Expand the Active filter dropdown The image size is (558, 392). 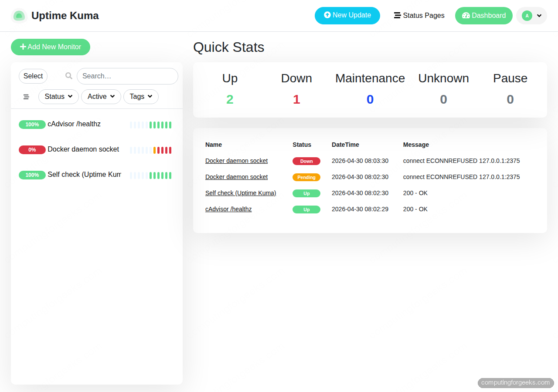point(101,97)
